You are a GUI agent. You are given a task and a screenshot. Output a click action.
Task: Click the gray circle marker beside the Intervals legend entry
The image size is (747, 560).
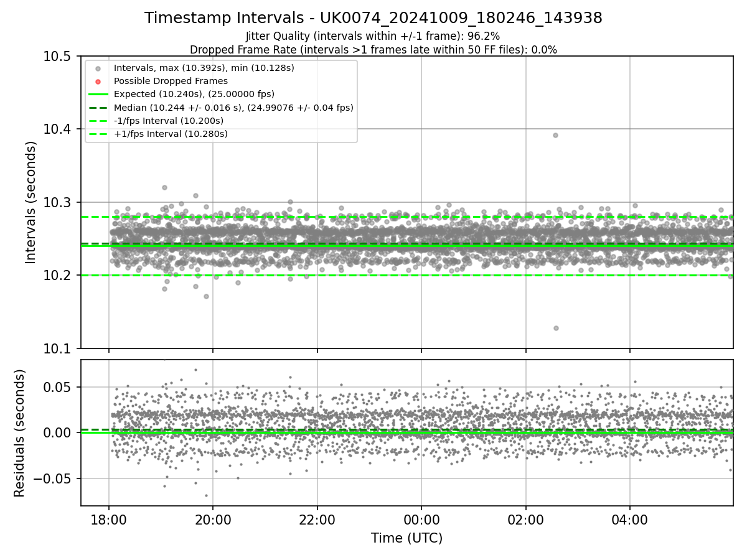98,68
